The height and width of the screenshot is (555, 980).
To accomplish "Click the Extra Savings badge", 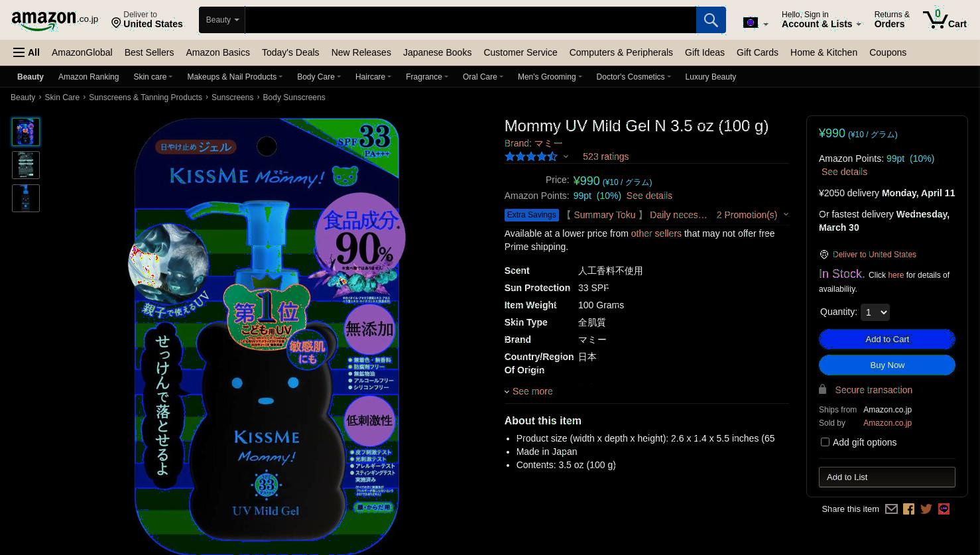I will pos(531,215).
